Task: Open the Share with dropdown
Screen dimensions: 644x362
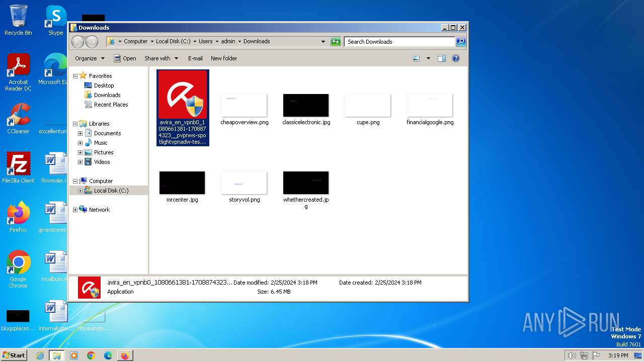Action: 161,58
